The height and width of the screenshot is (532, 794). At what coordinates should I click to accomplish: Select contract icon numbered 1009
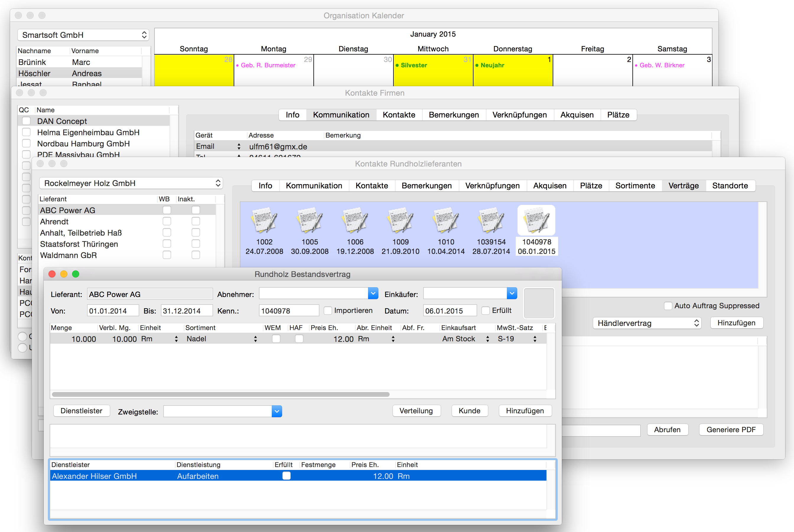click(x=401, y=221)
